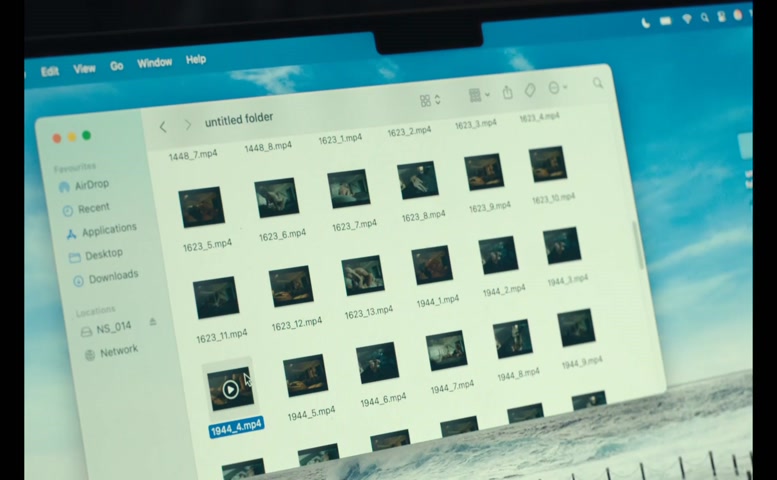Select Downloads in the Finder sidebar

tap(112, 277)
